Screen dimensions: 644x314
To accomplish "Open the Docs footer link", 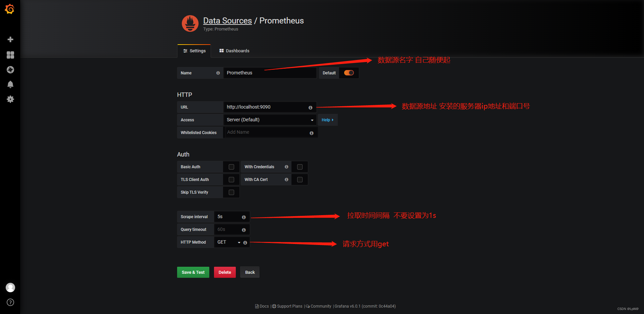I will pos(262,306).
